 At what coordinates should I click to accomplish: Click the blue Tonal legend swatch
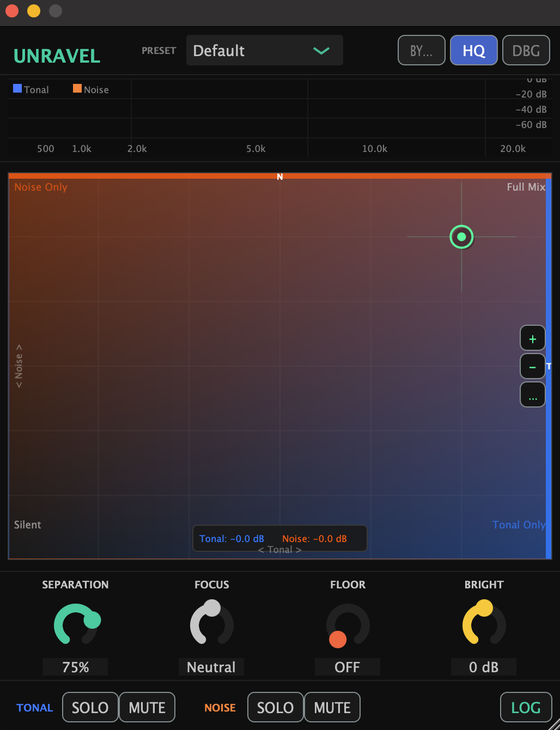click(x=17, y=88)
